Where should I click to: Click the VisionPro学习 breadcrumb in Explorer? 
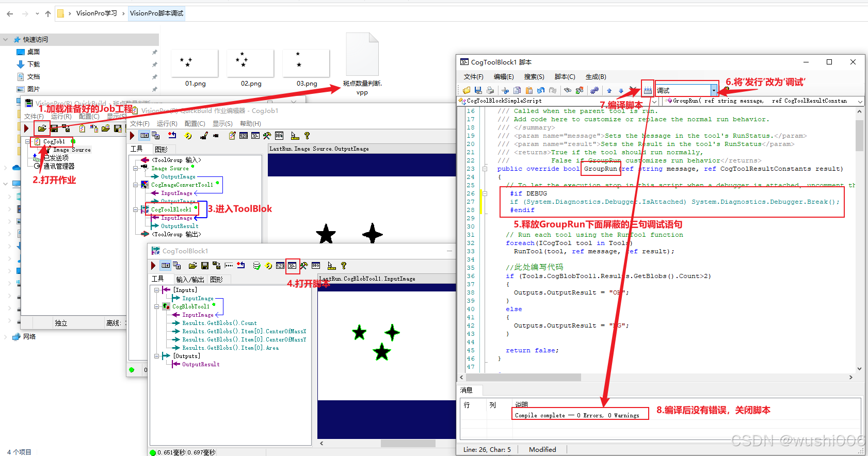point(97,13)
